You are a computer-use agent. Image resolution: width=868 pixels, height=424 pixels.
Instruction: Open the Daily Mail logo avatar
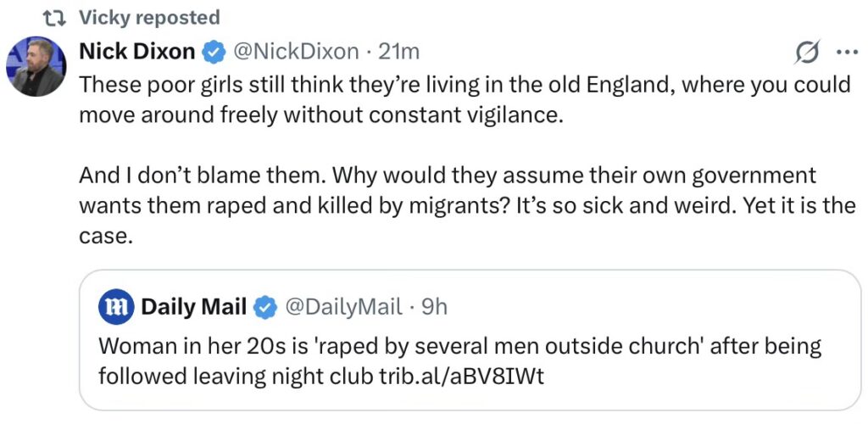click(x=114, y=306)
